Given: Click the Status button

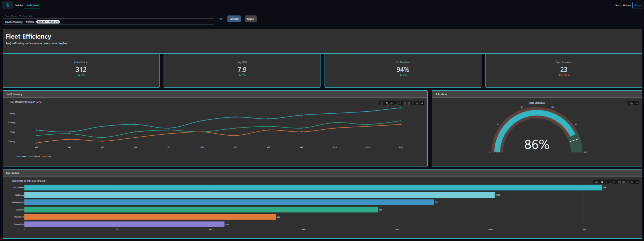Looking at the screenshot, I should (x=251, y=19).
